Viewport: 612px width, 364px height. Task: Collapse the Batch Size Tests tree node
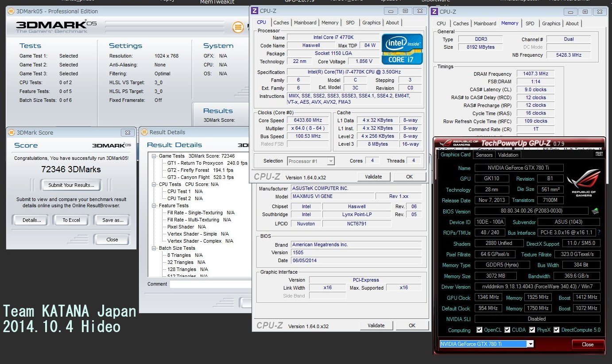154,248
